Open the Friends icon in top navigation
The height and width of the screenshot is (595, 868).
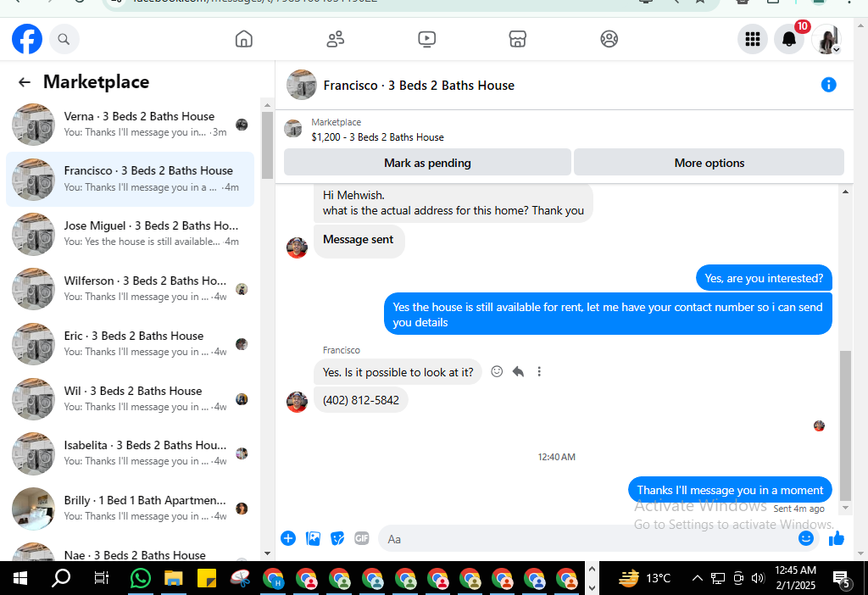click(x=336, y=39)
